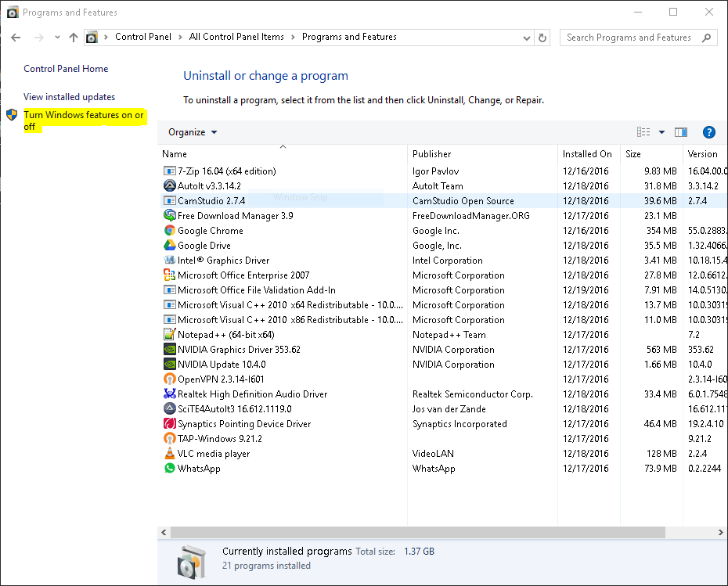This screenshot has width=728, height=586.
Task: Click the Synaptics Pointing Device icon
Action: point(169,423)
